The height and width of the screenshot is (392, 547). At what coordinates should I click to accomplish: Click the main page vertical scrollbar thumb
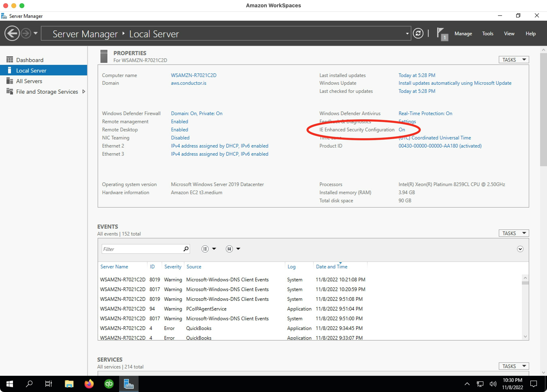tap(543, 109)
